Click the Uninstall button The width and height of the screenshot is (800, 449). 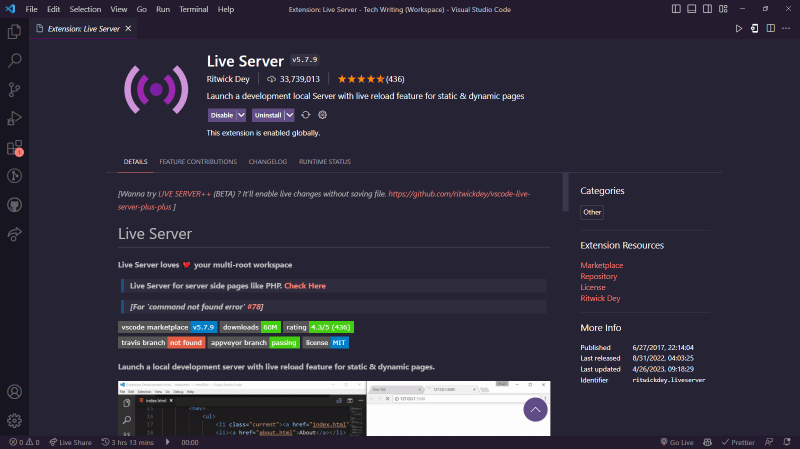click(x=268, y=115)
